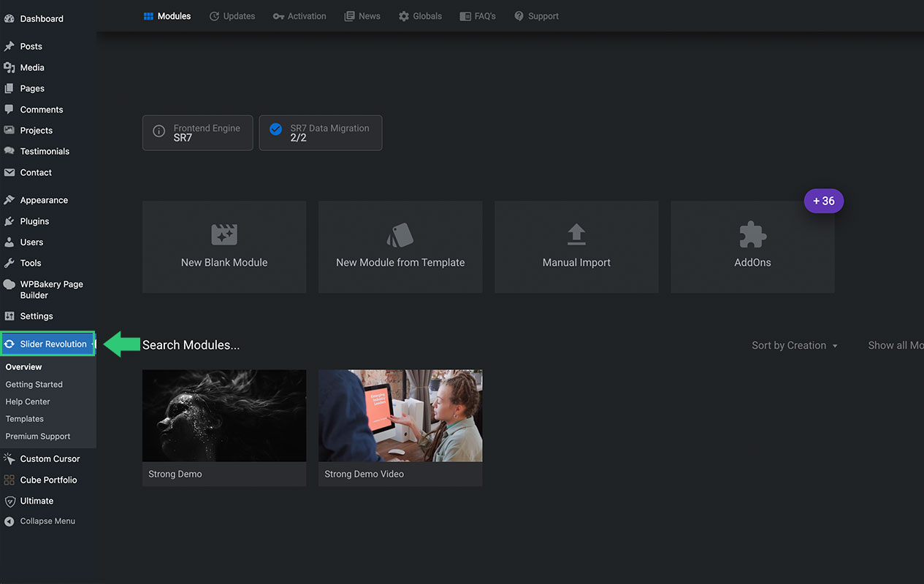Image resolution: width=924 pixels, height=584 pixels.
Task: Open the Strong Demo Video module thumbnail
Action: 400,415
